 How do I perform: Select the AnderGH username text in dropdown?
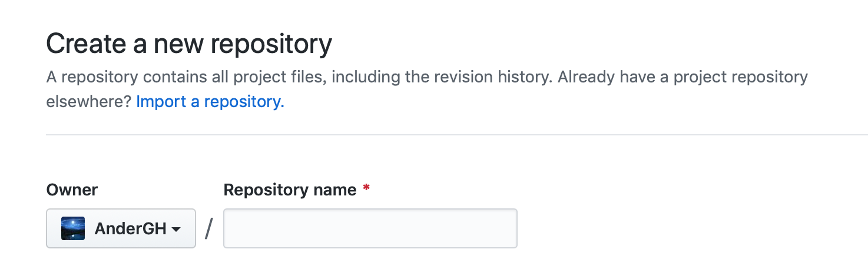[131, 228]
